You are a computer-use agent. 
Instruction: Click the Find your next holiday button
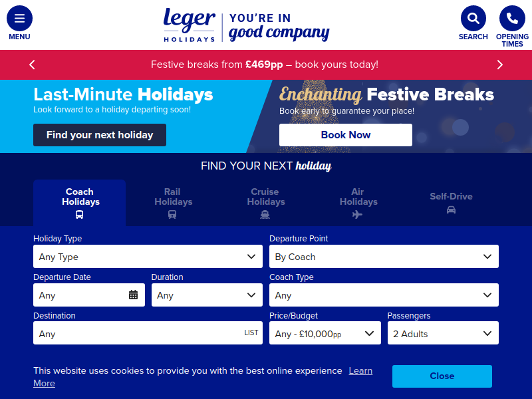point(100,135)
